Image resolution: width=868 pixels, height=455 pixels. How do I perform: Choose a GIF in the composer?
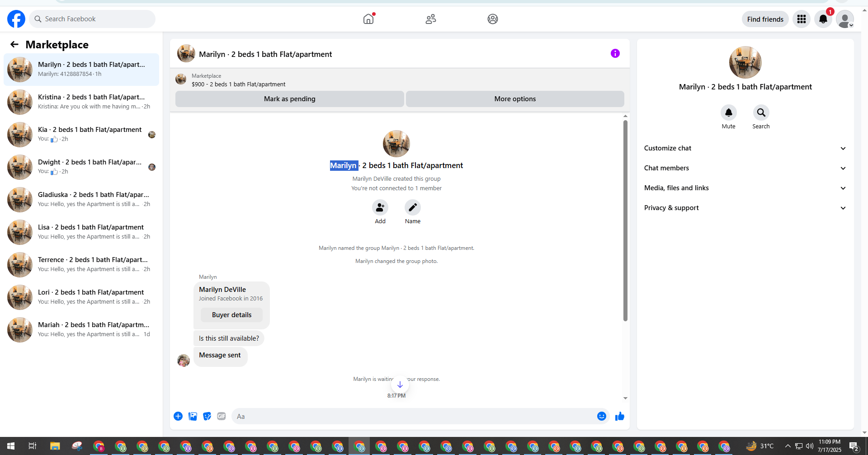(222, 416)
